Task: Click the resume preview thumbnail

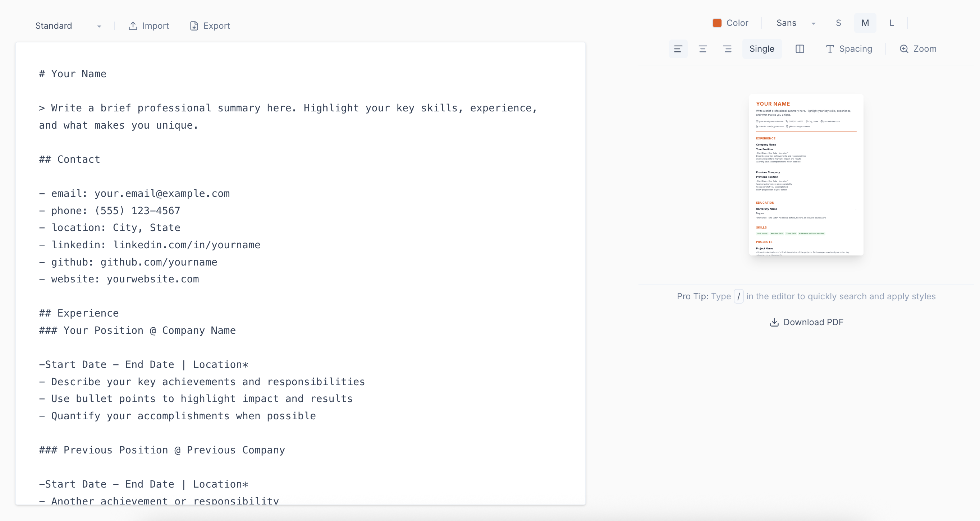Action: point(806,176)
